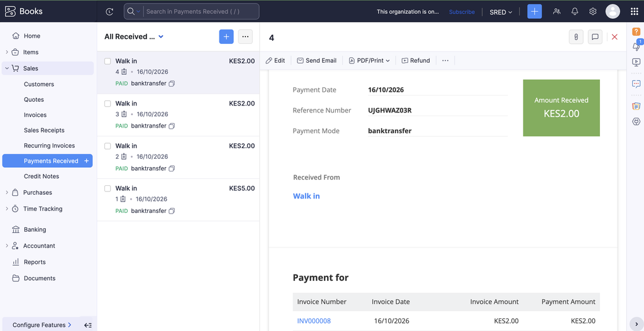Open invoice INV000008 link

click(x=314, y=321)
